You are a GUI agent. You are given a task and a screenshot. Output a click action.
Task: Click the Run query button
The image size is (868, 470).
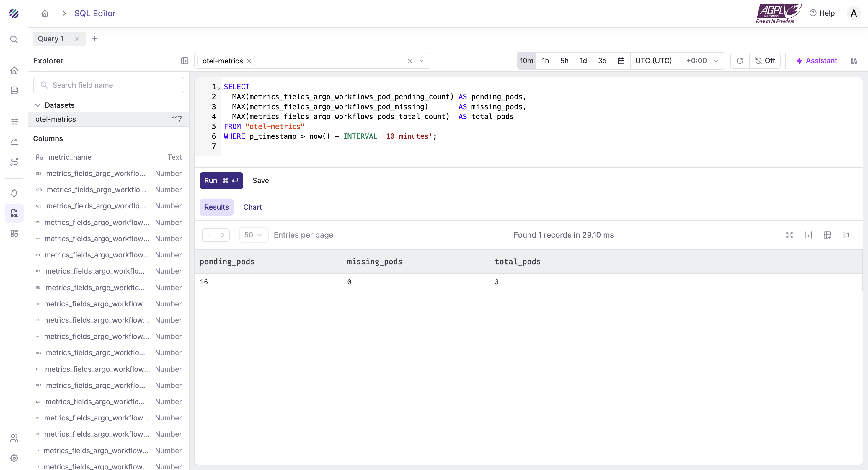221,181
